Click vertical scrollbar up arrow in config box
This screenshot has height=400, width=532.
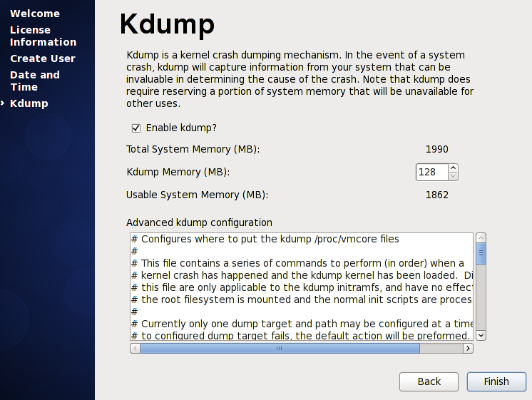pyautogui.click(x=481, y=237)
